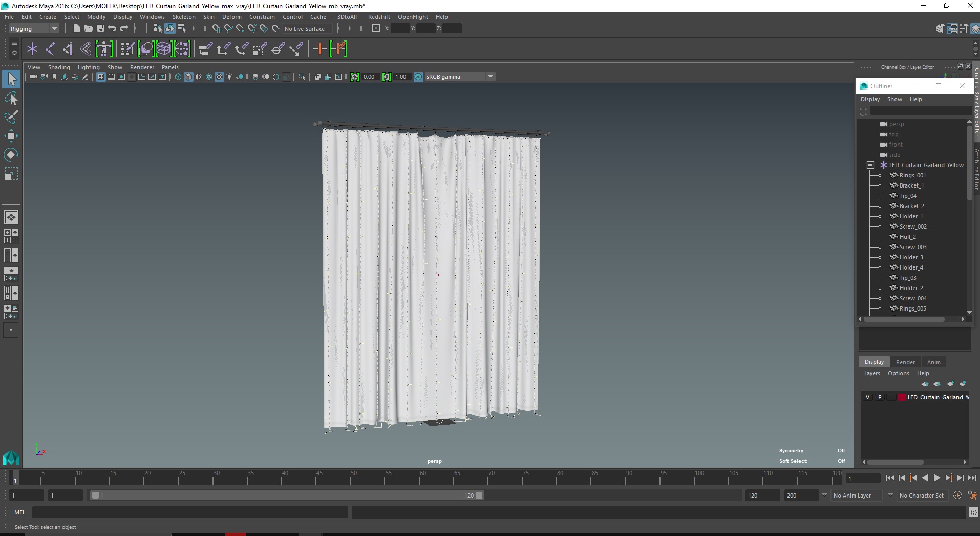Activate the Rotate tool in toolbox

pos(11,155)
